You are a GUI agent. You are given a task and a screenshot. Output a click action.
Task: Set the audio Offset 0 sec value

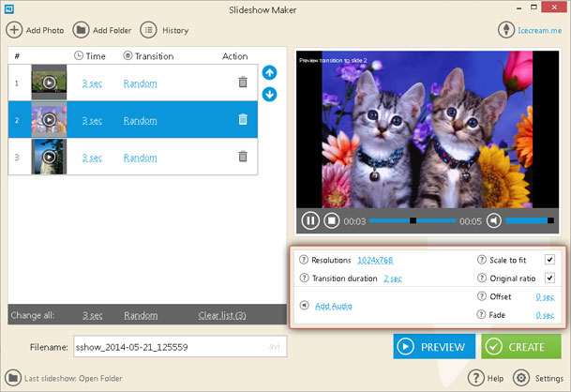545,297
